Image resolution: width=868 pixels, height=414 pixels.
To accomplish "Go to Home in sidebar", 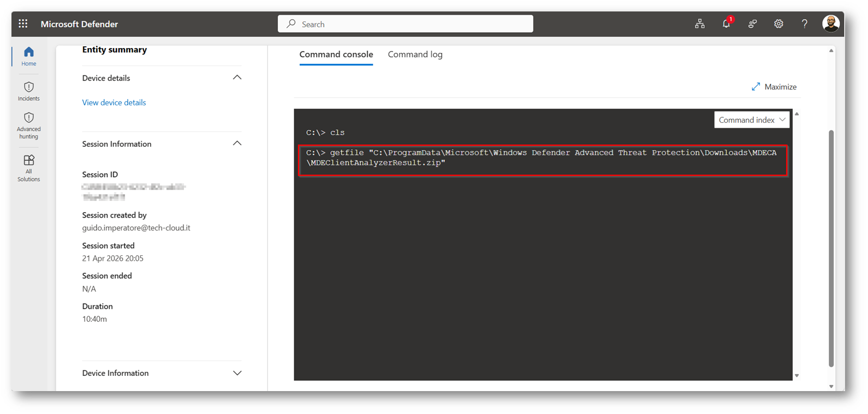I will [x=29, y=56].
